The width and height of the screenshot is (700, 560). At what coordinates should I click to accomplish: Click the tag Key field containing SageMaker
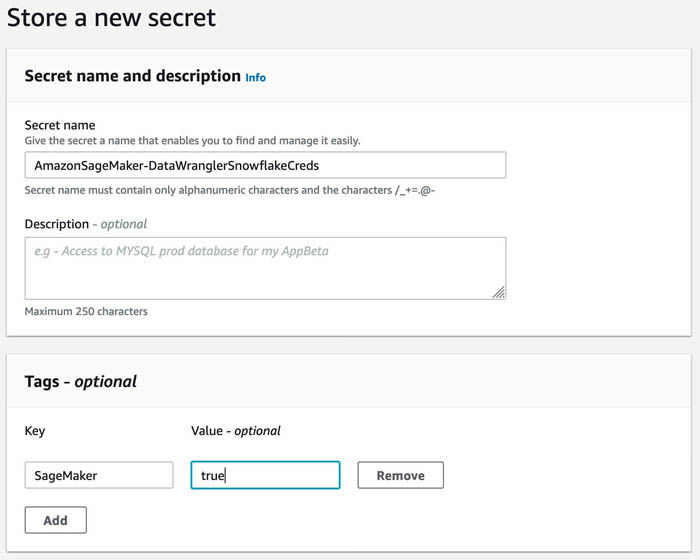click(99, 475)
